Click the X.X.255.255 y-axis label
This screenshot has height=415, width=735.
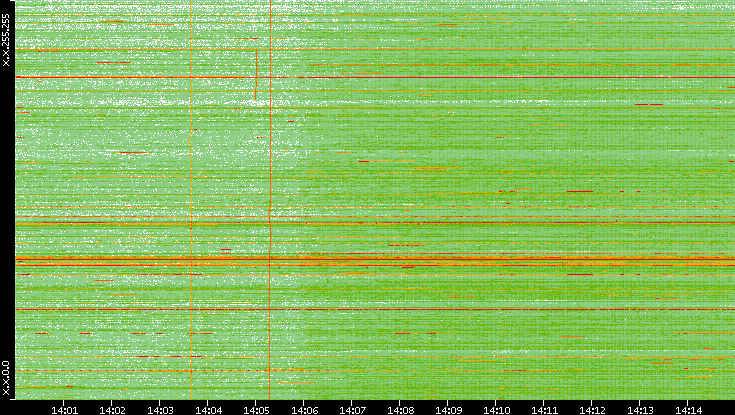click(7, 40)
